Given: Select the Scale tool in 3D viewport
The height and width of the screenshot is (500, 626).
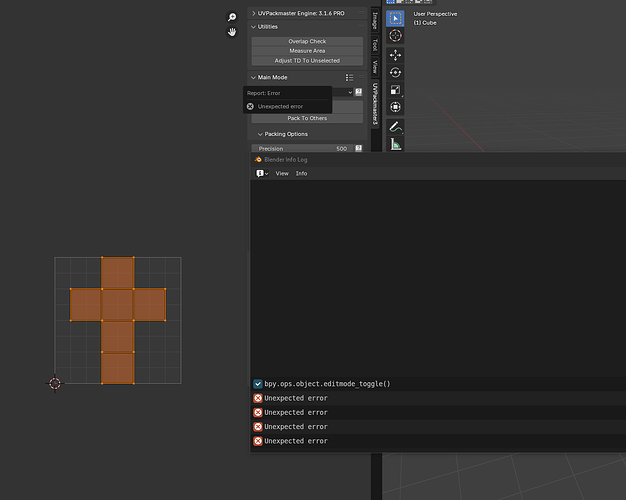Looking at the screenshot, I should 395,90.
